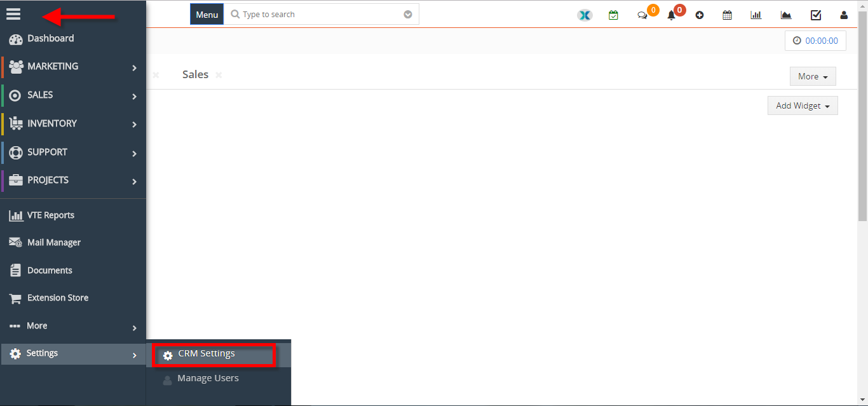
Task: Open the Add Widget dropdown
Action: (x=802, y=105)
